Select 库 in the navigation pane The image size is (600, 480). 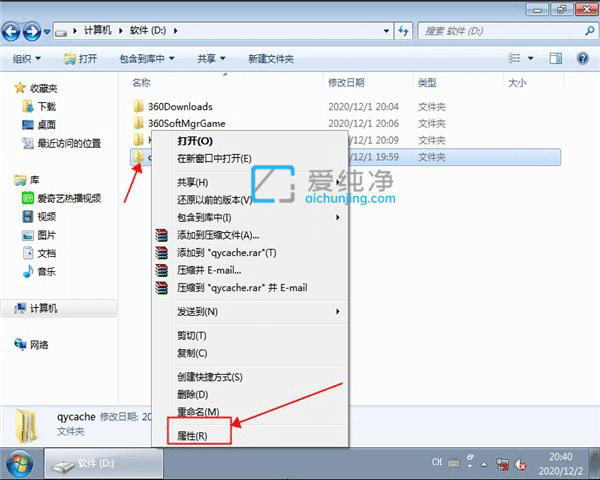pos(27,180)
